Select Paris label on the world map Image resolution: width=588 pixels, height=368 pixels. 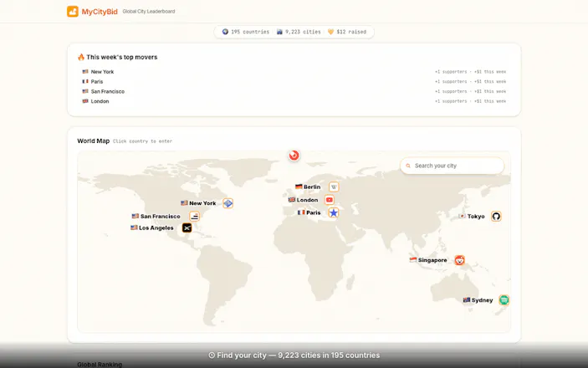(314, 212)
